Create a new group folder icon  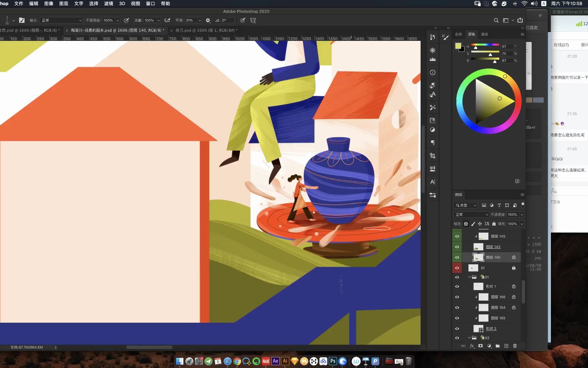point(497,346)
